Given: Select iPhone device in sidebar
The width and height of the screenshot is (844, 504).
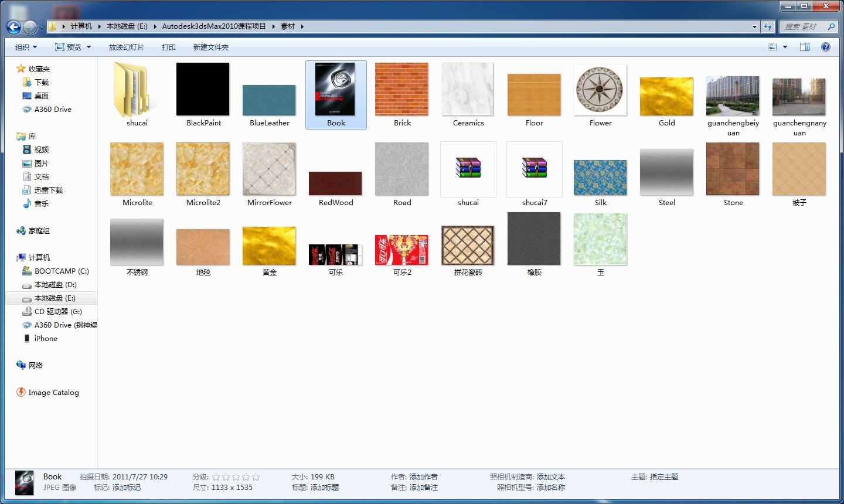Looking at the screenshot, I should pos(46,339).
